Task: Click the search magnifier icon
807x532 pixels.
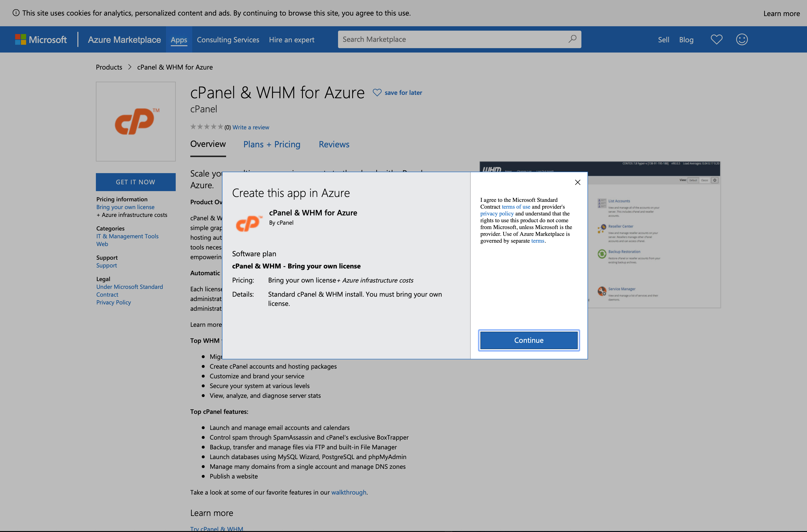Action: tap(572, 39)
